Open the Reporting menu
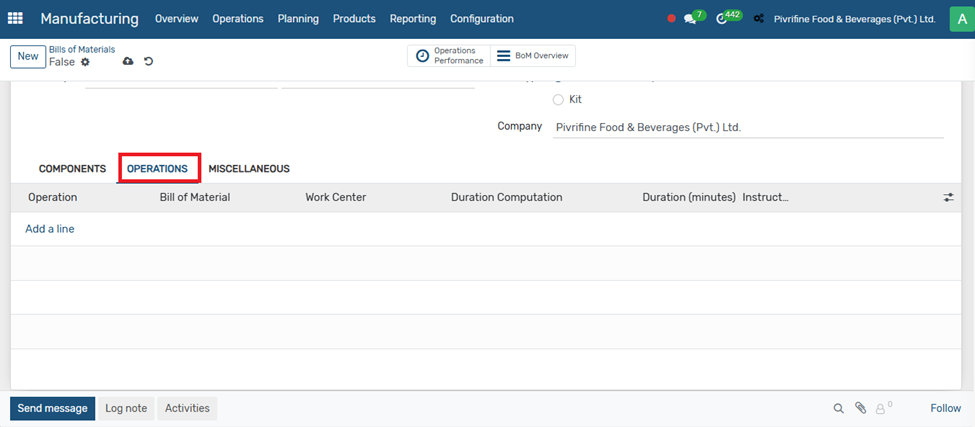Viewport: 975px width, 427px height. pos(412,19)
